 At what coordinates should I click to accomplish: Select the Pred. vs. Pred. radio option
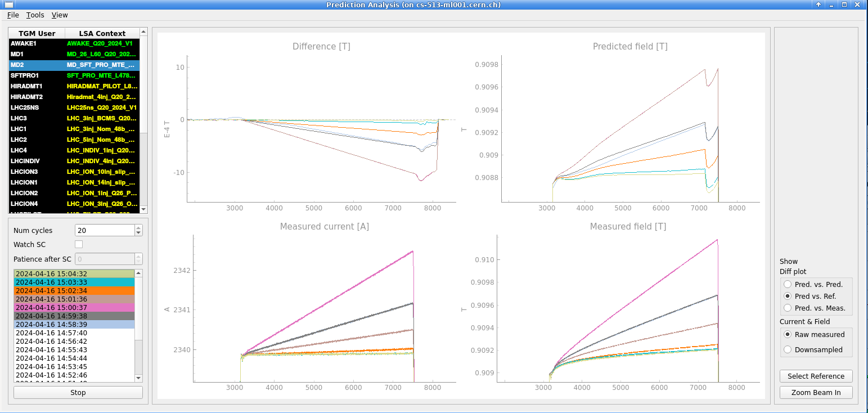(788, 285)
